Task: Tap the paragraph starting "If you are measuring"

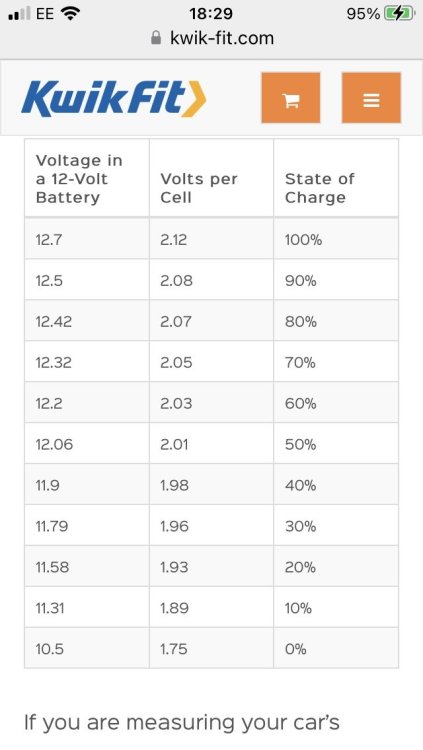Action: (182, 723)
